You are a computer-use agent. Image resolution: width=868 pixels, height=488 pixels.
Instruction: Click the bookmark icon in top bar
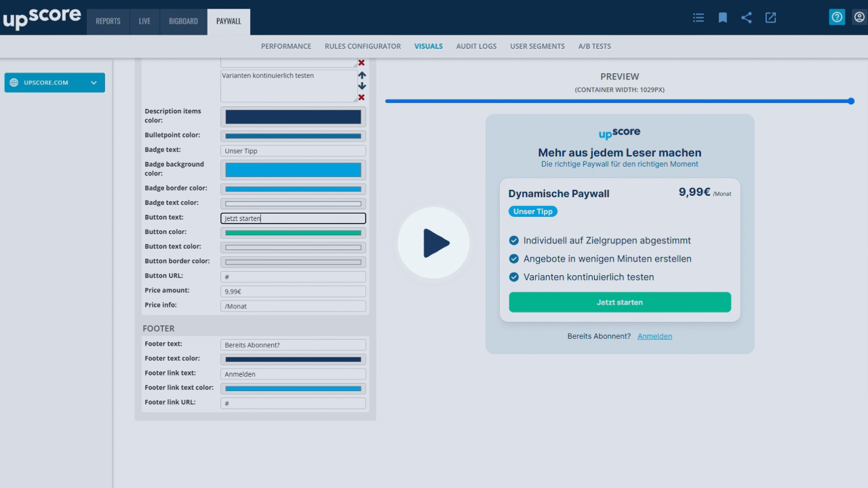coord(723,18)
